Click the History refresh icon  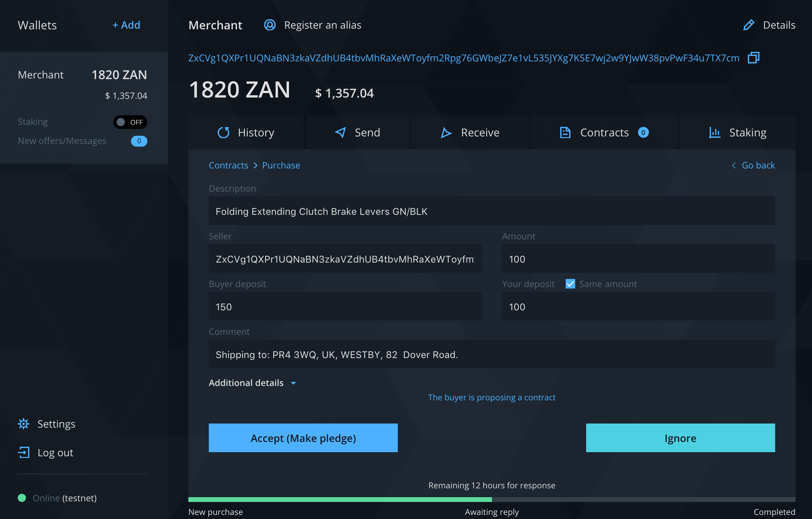tap(223, 132)
